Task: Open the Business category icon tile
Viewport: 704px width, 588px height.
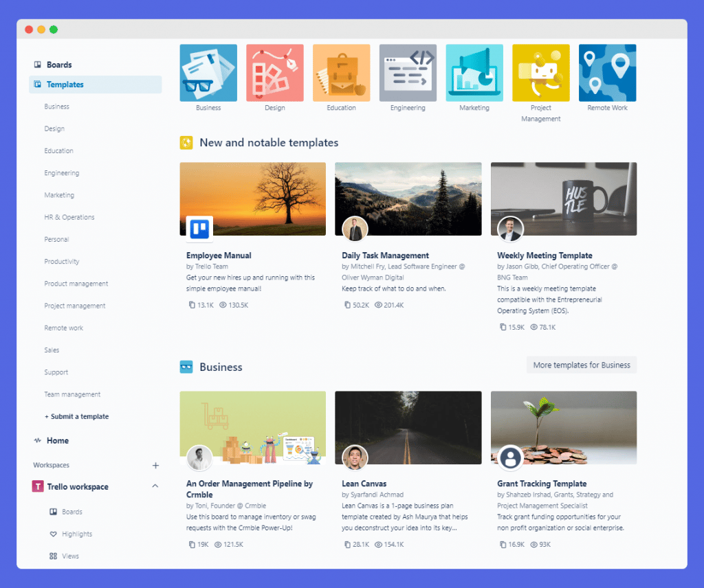Action: click(208, 73)
